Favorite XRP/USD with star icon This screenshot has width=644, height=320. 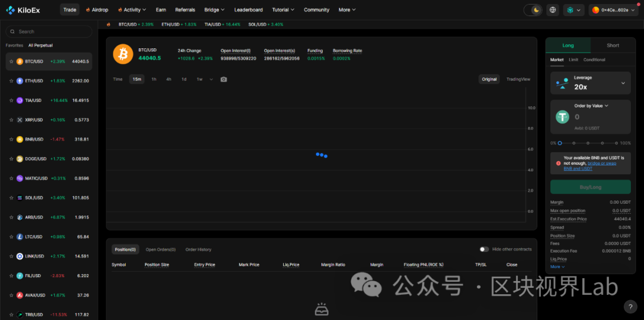tap(11, 119)
